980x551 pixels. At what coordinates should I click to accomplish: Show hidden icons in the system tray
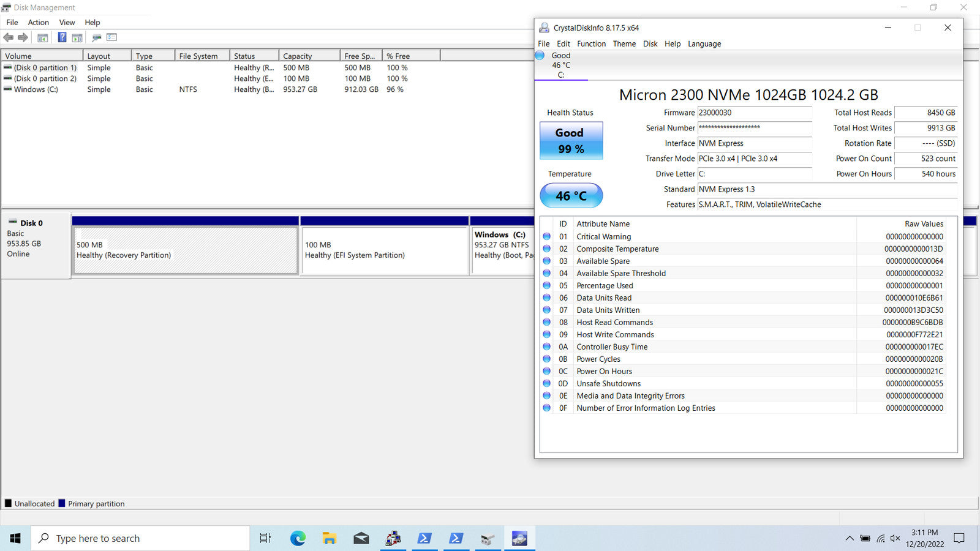pos(849,539)
